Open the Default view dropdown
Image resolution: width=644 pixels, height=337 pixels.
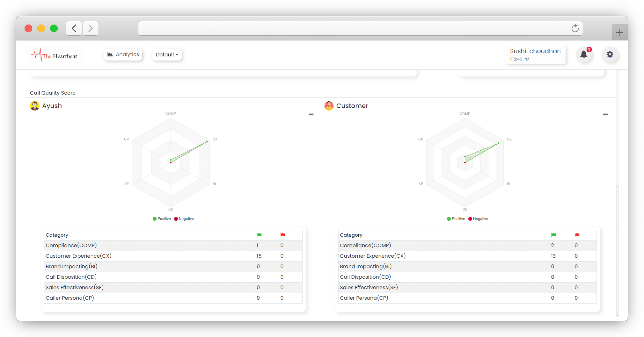[x=167, y=54]
